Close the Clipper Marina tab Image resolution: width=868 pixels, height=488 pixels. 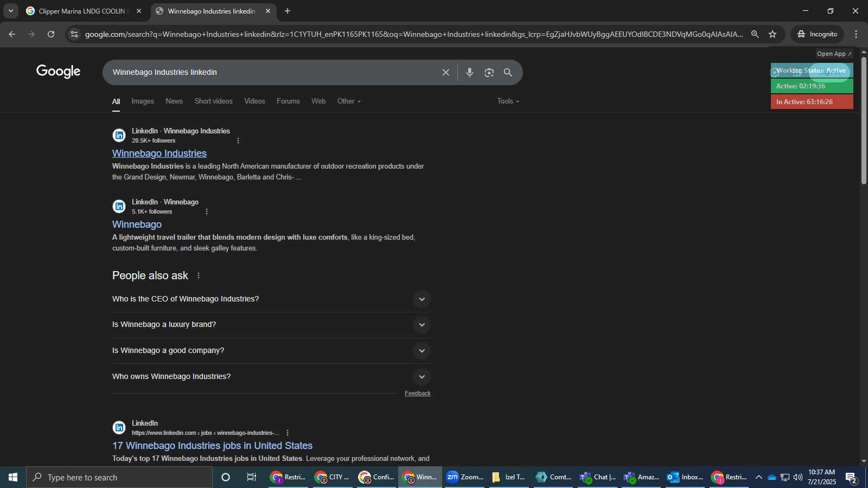[139, 11]
